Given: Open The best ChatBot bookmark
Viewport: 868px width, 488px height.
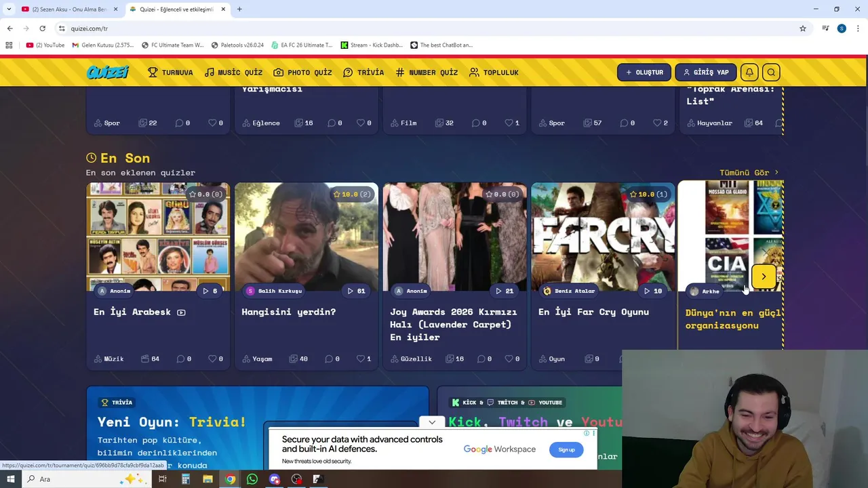Looking at the screenshot, I should point(441,45).
